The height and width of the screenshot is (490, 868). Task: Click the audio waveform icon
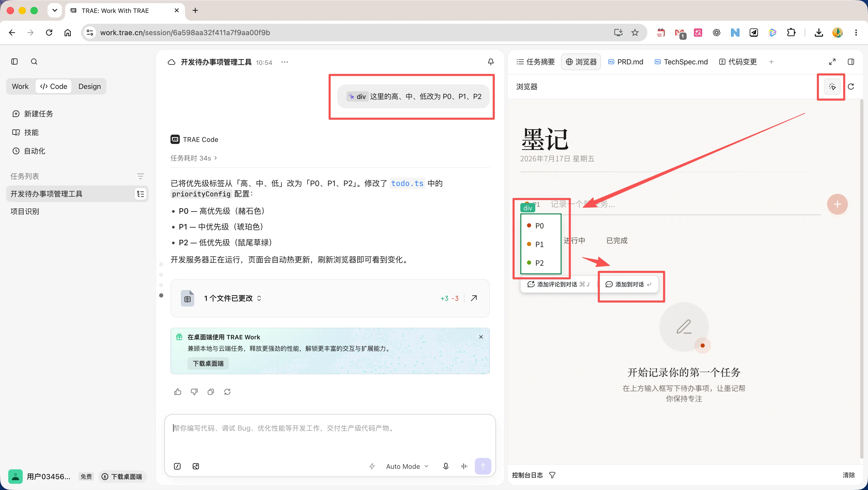[464, 466]
